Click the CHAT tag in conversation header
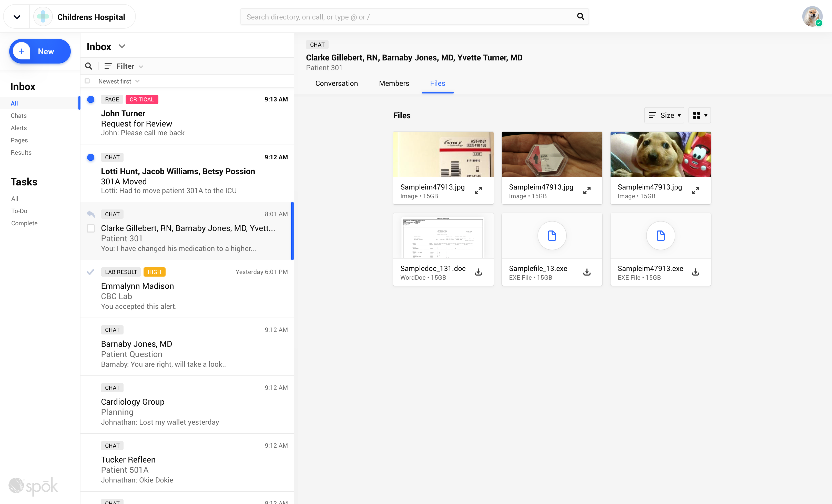The height and width of the screenshot is (504, 832). pos(317,45)
